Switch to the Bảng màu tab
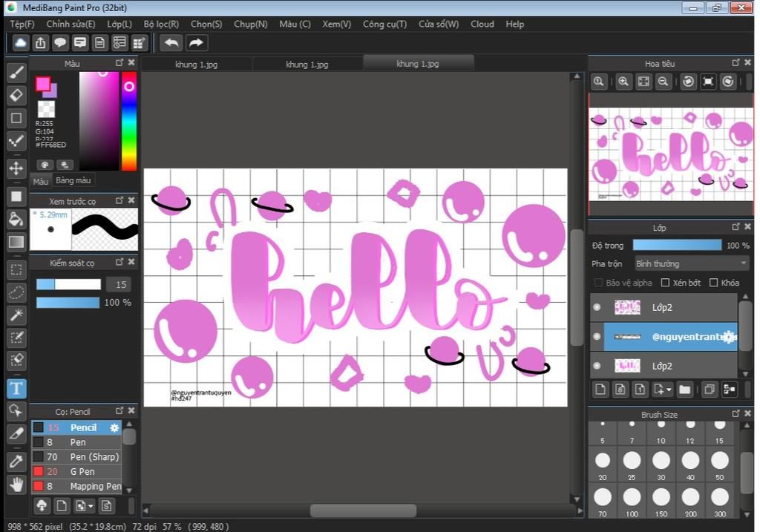The height and width of the screenshot is (532, 760). [x=73, y=181]
